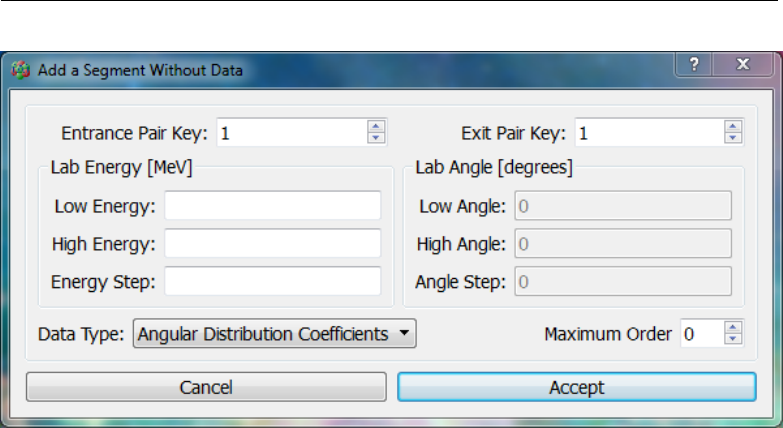The height and width of the screenshot is (428, 783).
Task: Decrease the Entrance Pair Key value
Action: pyautogui.click(x=376, y=138)
